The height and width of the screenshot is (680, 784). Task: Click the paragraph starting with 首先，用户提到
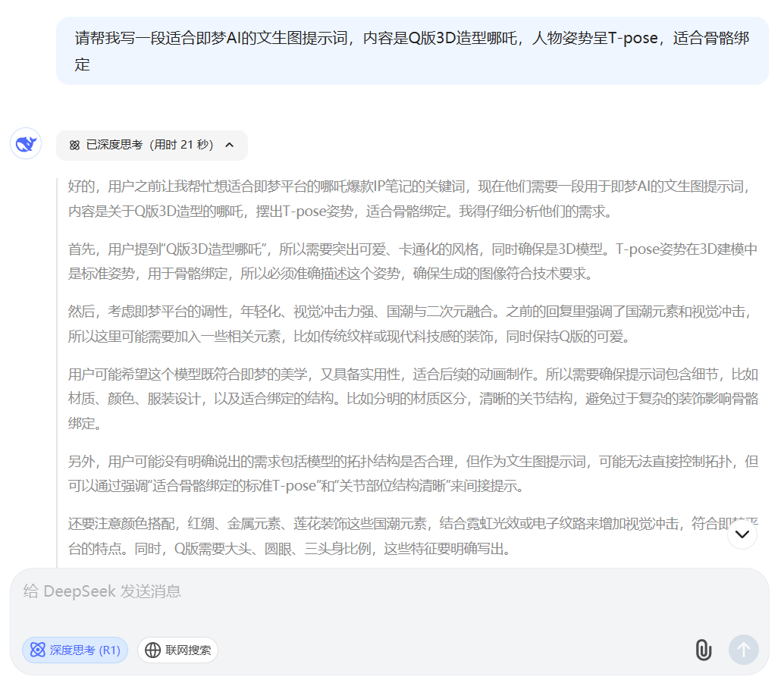[412, 261]
